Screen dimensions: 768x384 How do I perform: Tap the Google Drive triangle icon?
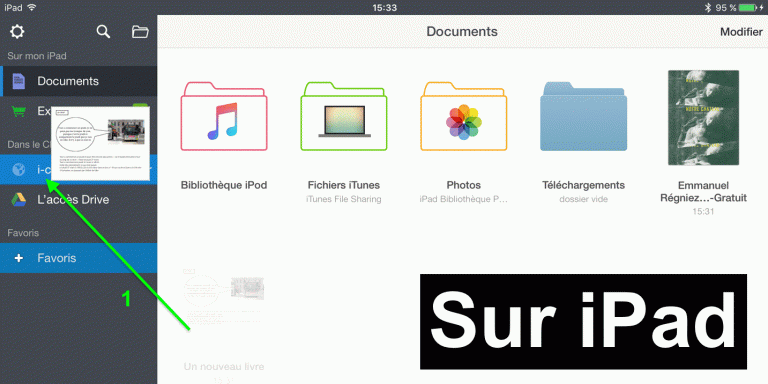[x=19, y=200]
